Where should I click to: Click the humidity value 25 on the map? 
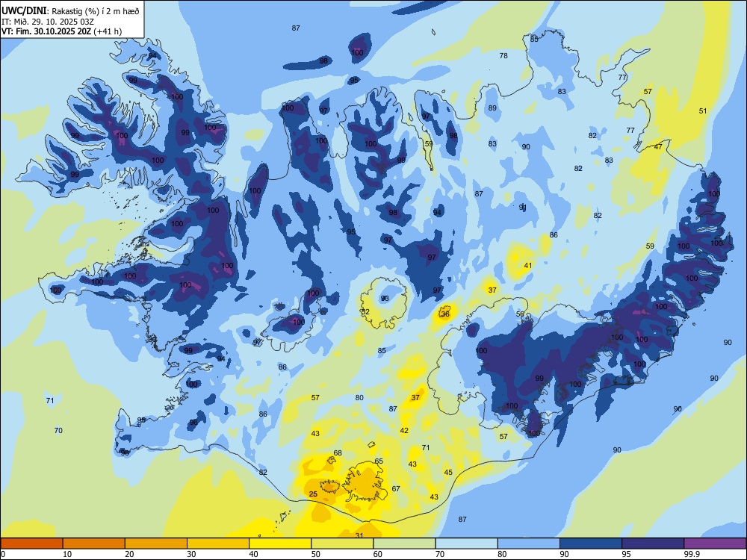pyautogui.click(x=313, y=494)
